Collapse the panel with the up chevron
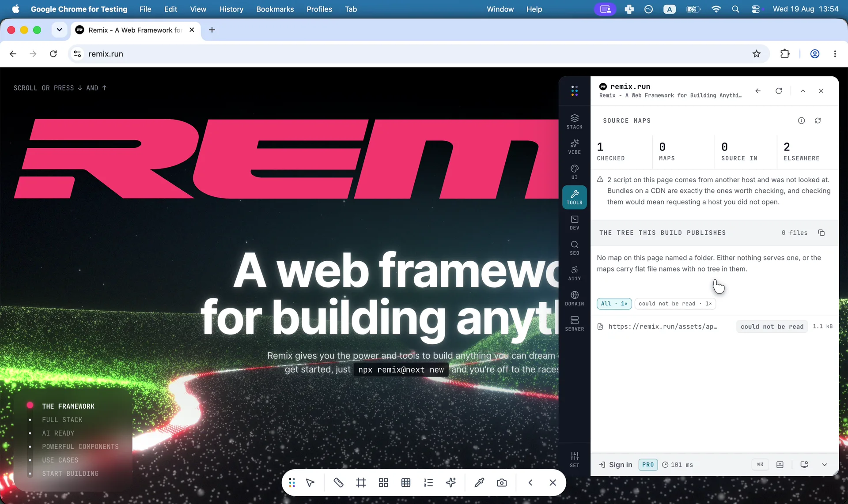The image size is (848, 504). 803,91
